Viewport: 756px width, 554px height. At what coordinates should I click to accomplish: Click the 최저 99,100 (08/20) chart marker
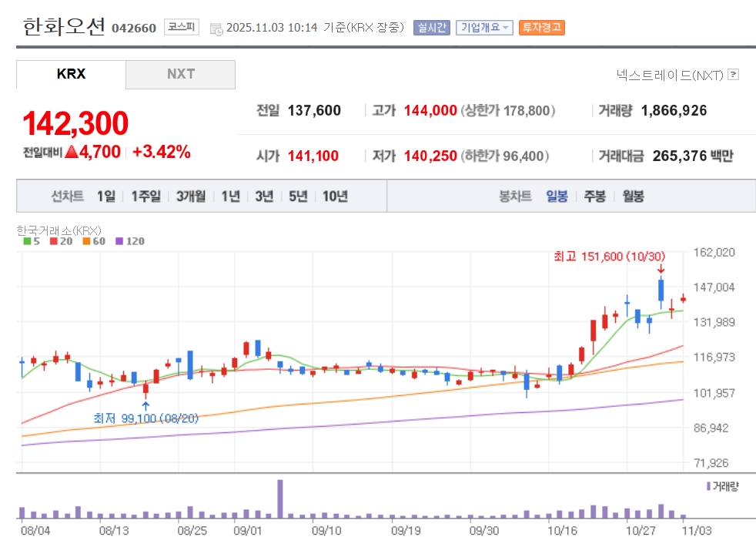[x=146, y=418]
